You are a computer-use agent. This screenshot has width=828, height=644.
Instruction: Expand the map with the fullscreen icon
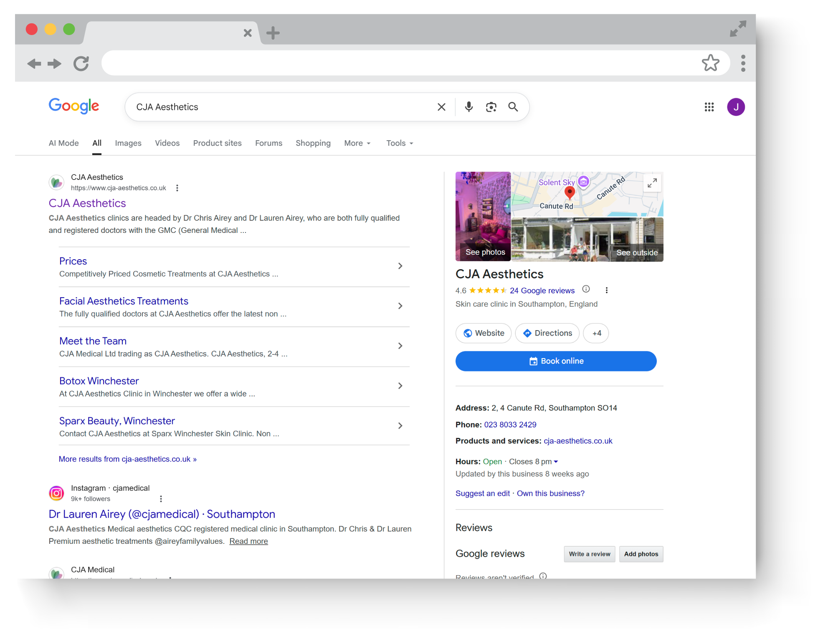click(x=652, y=183)
